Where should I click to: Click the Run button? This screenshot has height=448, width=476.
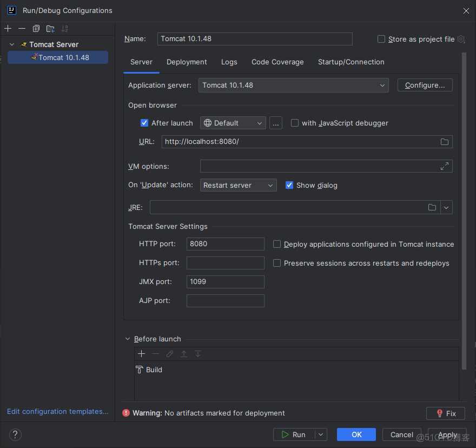pyautogui.click(x=294, y=434)
